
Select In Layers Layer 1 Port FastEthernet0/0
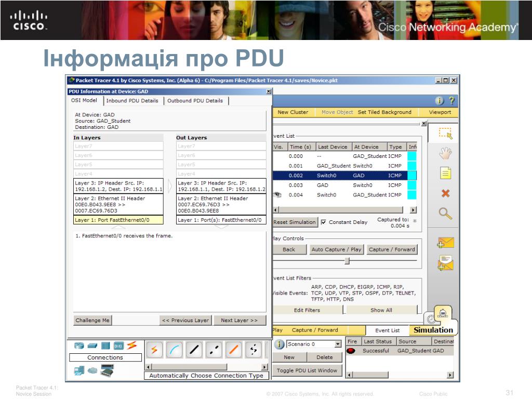coord(118,220)
